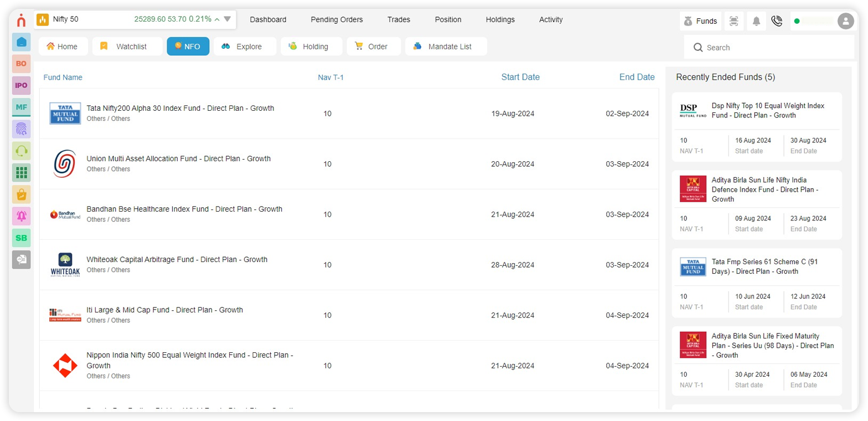Open the pink alarm bell sidebar icon
This screenshot has height=421, width=868.
pos(21,216)
